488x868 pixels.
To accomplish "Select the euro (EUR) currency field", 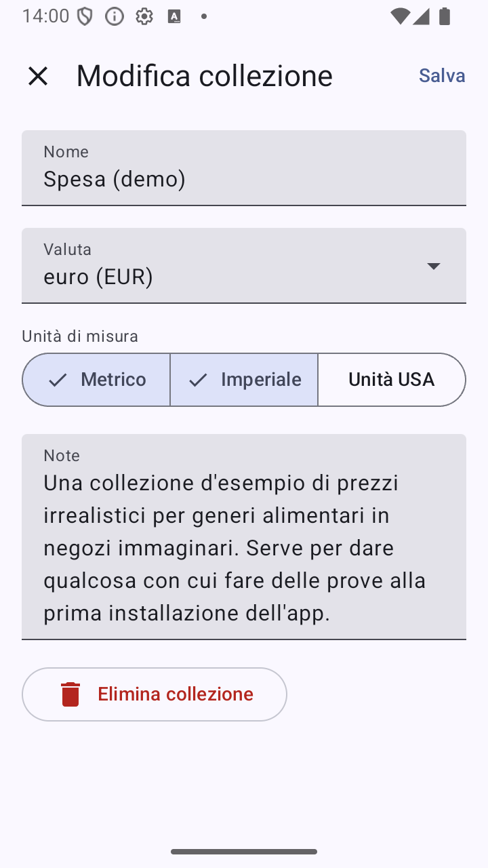I will click(244, 266).
